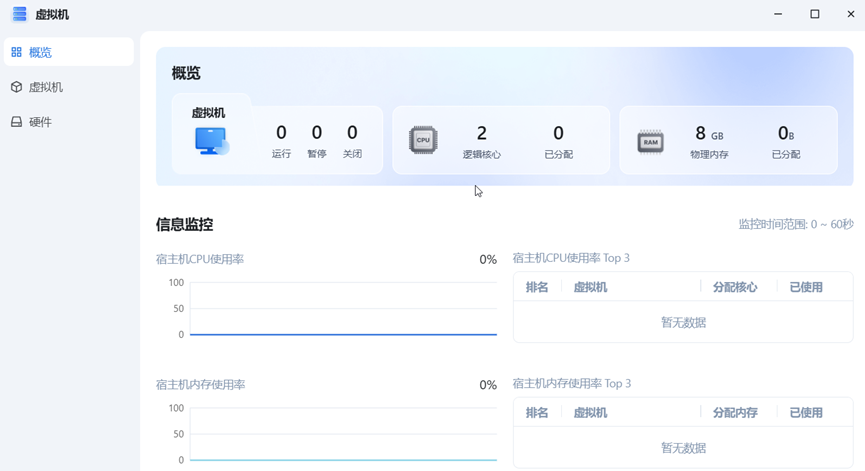This screenshot has width=865, height=471.
Task: Click the memory usage 0% value
Action: [488, 384]
